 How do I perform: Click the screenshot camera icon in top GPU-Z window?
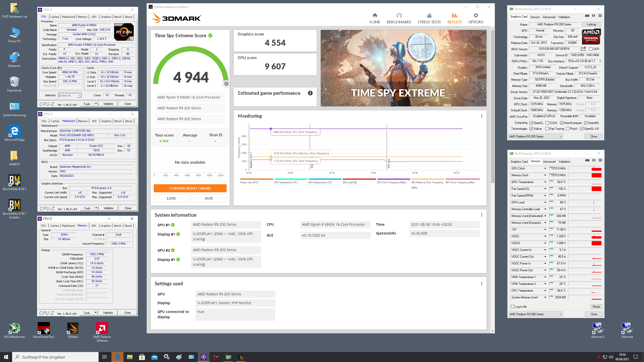[x=587, y=16]
